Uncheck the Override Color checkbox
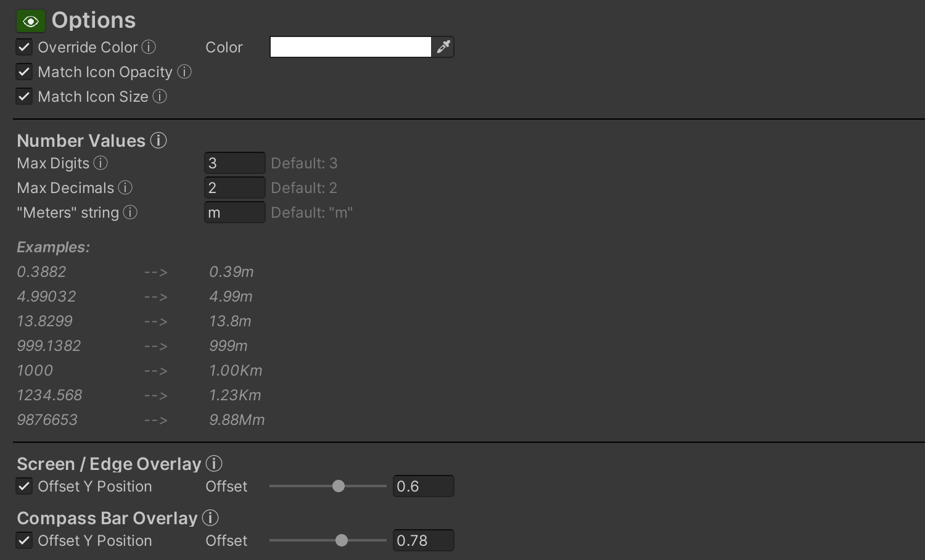Image resolution: width=925 pixels, height=560 pixels. pos(24,47)
